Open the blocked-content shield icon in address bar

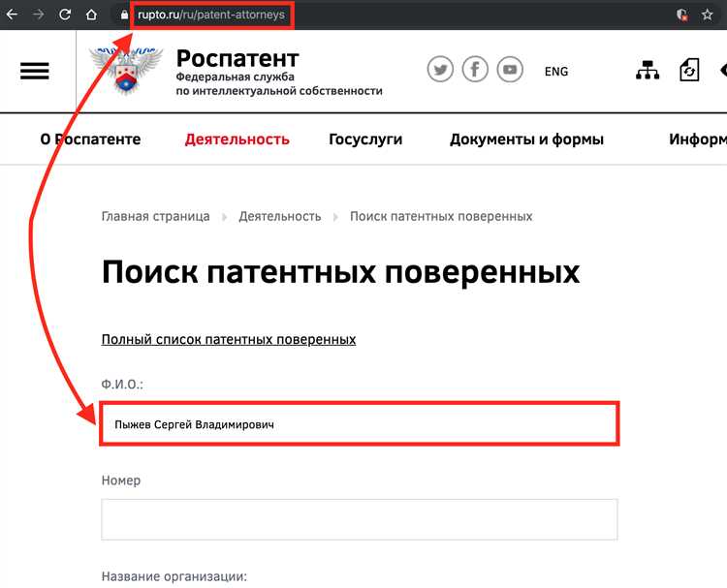coord(682,15)
